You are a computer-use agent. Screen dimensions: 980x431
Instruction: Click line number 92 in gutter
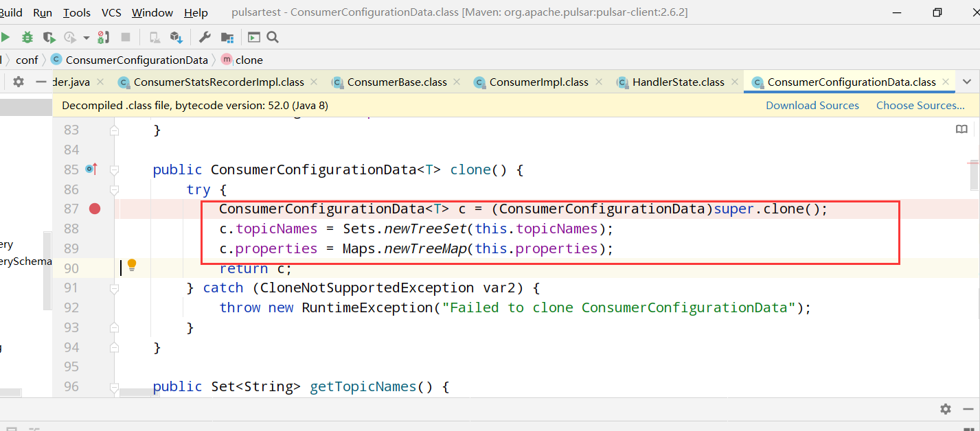(x=71, y=307)
